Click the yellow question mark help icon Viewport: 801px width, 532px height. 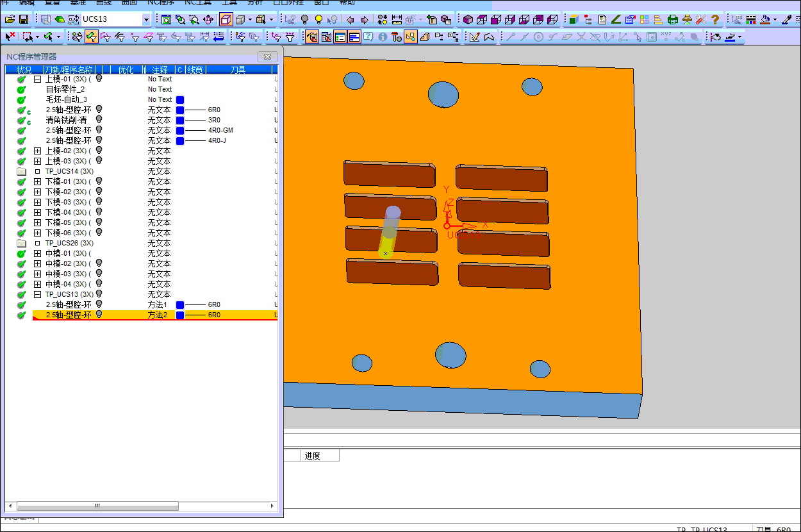(715, 20)
